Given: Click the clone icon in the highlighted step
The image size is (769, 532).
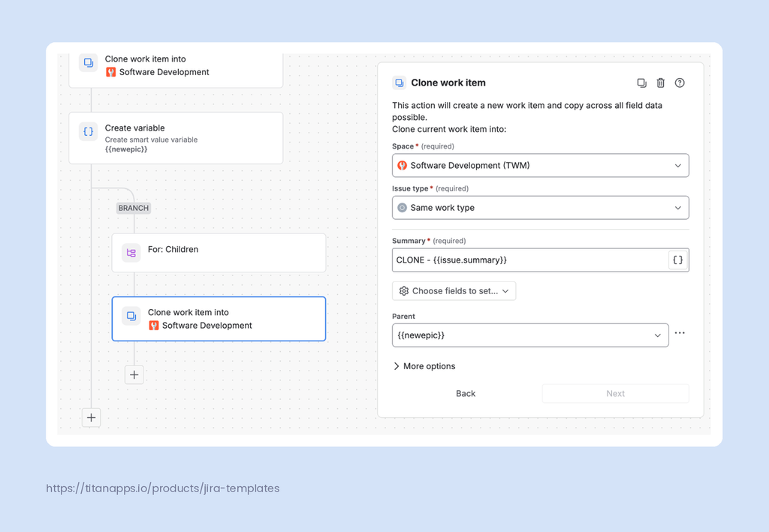Looking at the screenshot, I should click(x=131, y=316).
